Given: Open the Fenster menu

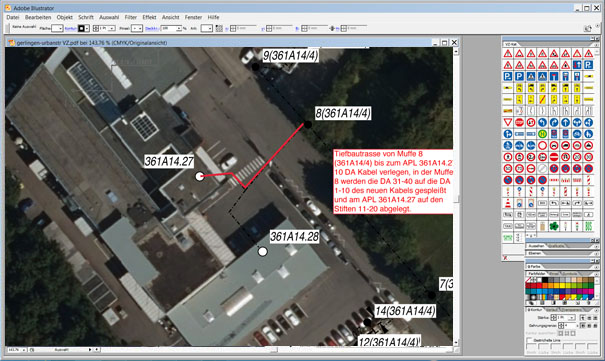Looking at the screenshot, I should [193, 17].
